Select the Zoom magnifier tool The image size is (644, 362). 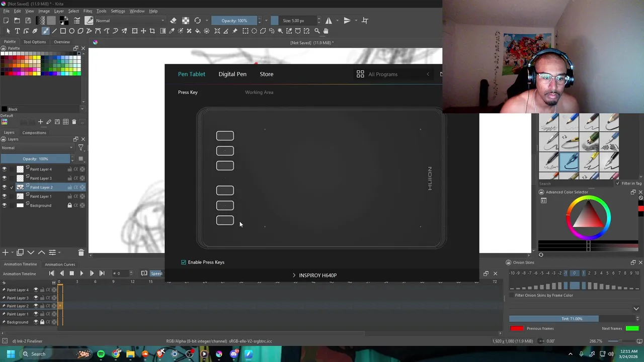pyautogui.click(x=317, y=31)
